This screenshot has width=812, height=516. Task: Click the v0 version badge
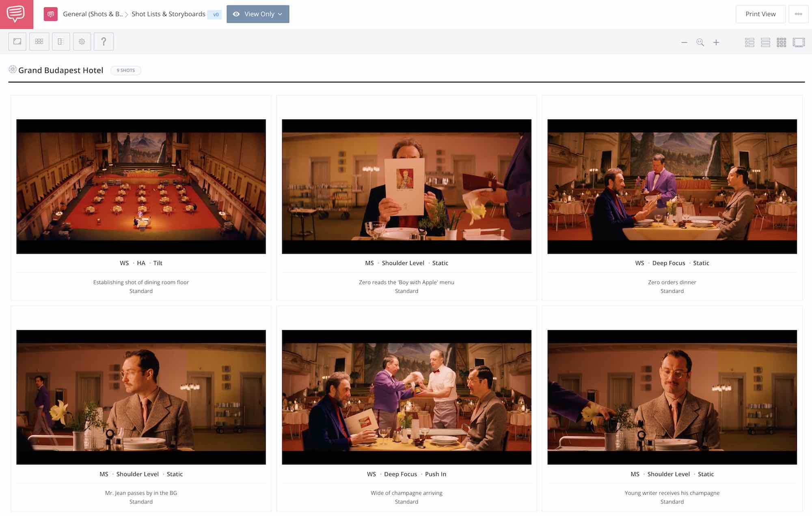(x=216, y=15)
